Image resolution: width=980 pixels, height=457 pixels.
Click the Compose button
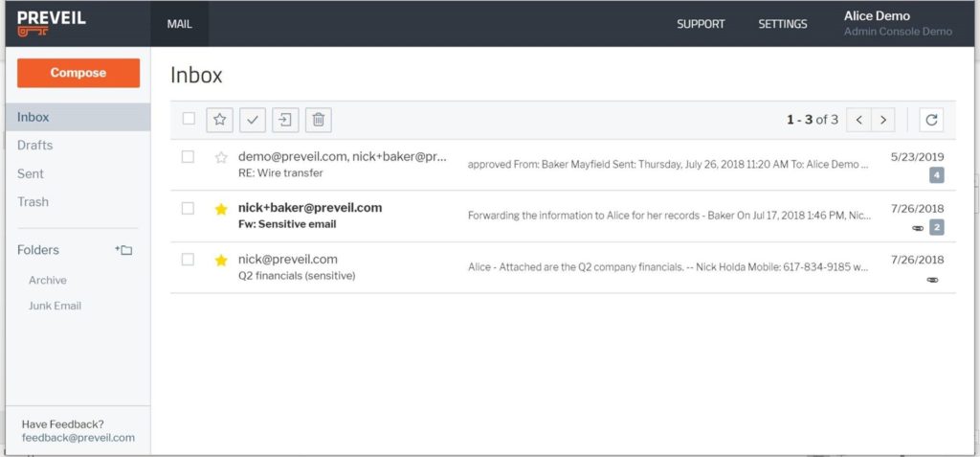[x=78, y=73]
